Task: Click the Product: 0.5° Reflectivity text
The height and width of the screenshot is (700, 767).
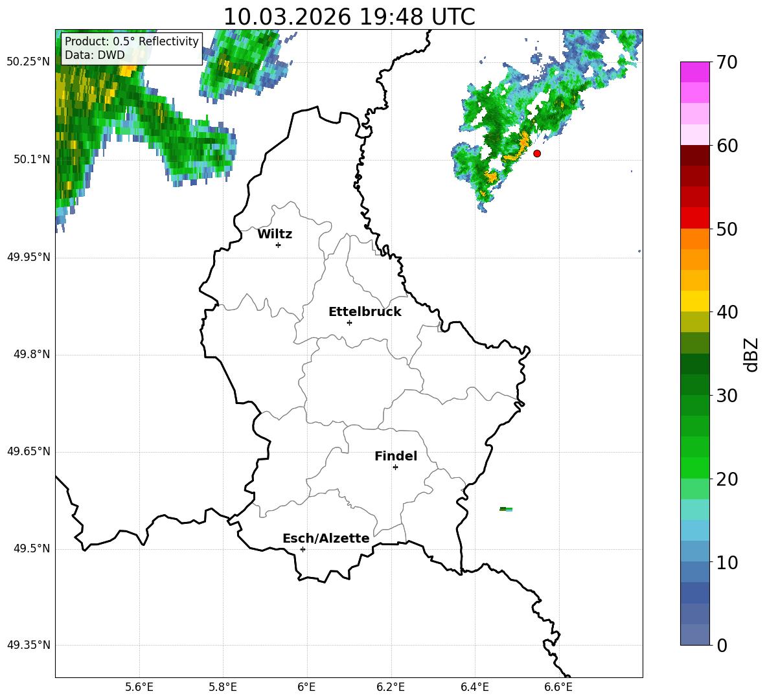Action: 132,41
